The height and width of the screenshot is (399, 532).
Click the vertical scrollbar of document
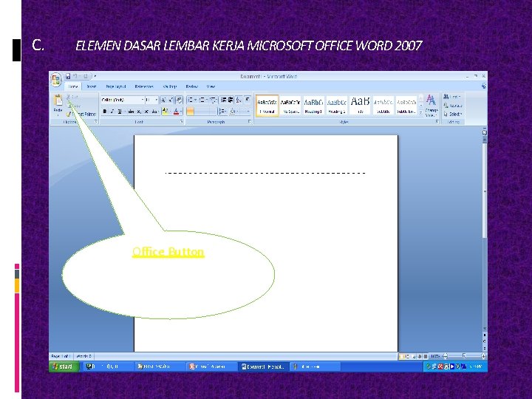point(485,190)
